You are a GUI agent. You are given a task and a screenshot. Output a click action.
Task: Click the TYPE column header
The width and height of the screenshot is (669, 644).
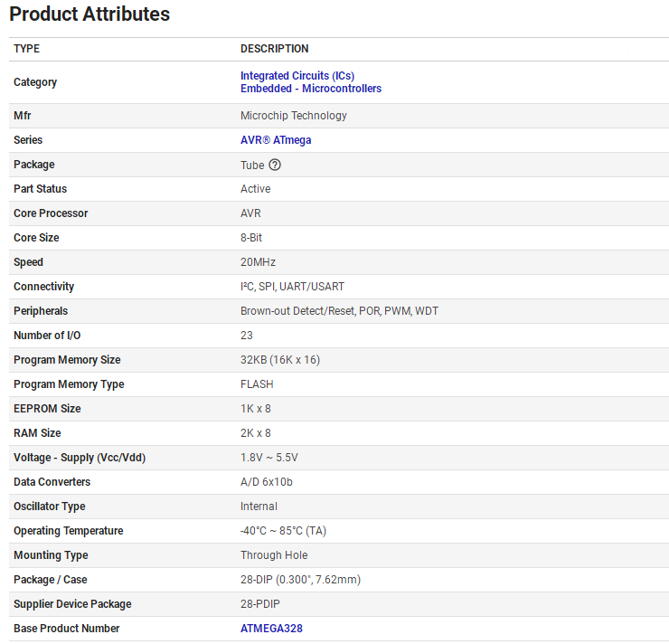27,49
